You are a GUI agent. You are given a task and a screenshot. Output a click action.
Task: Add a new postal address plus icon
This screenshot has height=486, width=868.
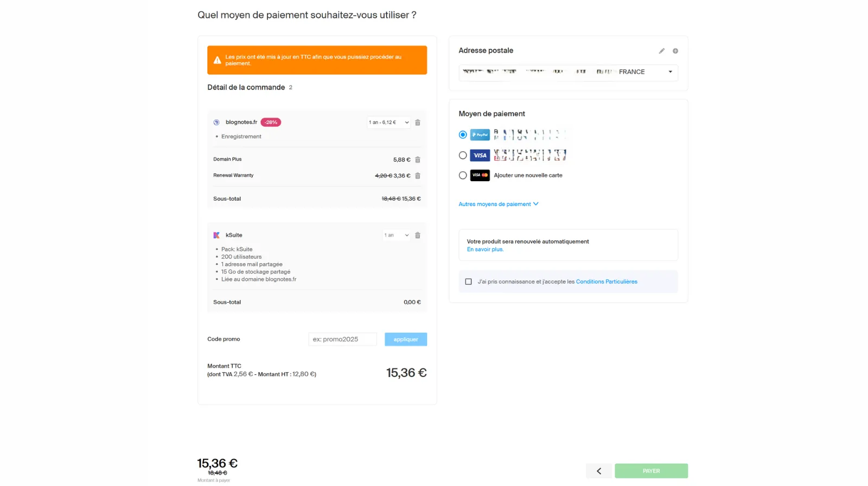tap(675, 51)
